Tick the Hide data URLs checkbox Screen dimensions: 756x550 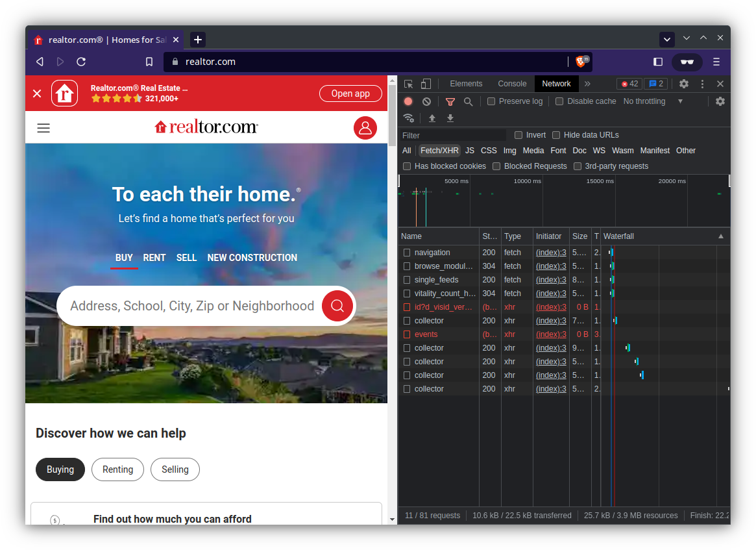click(556, 135)
